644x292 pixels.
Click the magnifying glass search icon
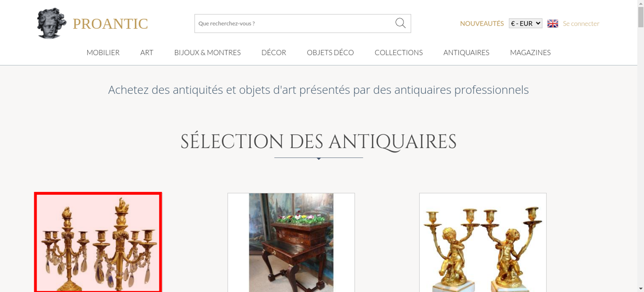pos(400,23)
